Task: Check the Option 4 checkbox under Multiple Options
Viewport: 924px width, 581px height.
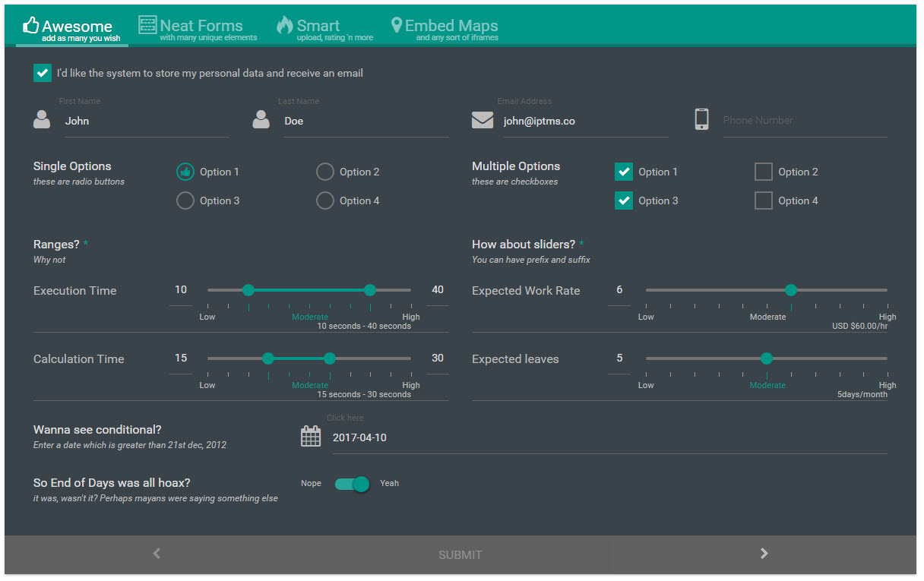Action: point(764,201)
